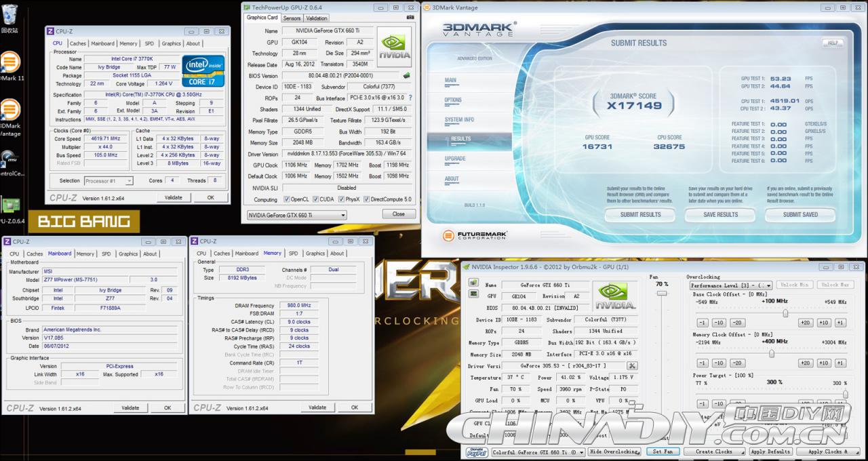Open the Performance Level [3] dropdown
Screen dimensions: 868x461
[x=731, y=285]
